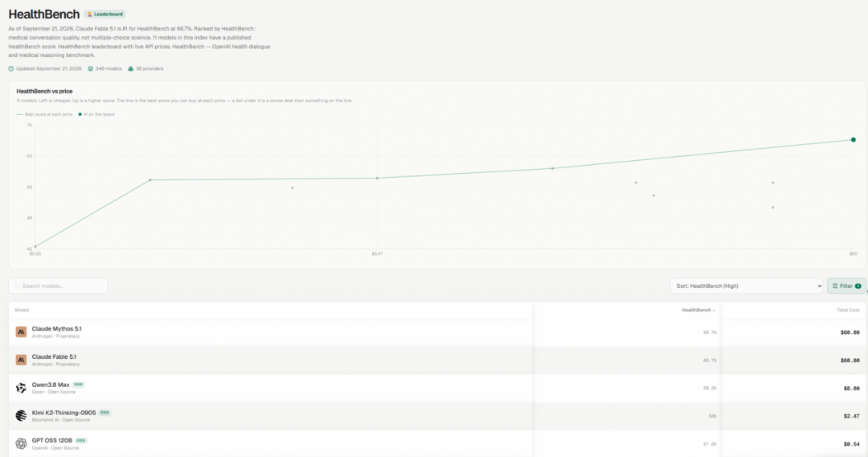Click the $60 x-axis label on the chart
Image resolution: width=868 pixels, height=457 pixels.
pos(853,253)
